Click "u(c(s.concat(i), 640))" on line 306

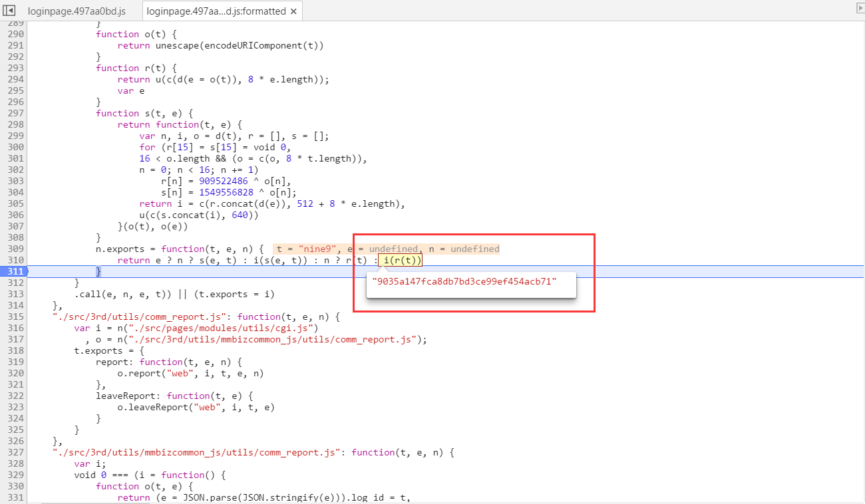pos(199,215)
